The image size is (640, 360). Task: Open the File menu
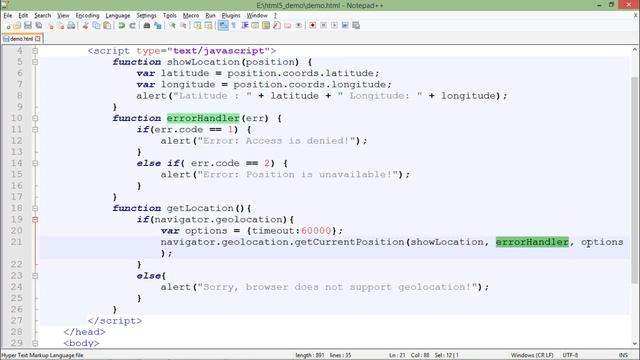8,16
